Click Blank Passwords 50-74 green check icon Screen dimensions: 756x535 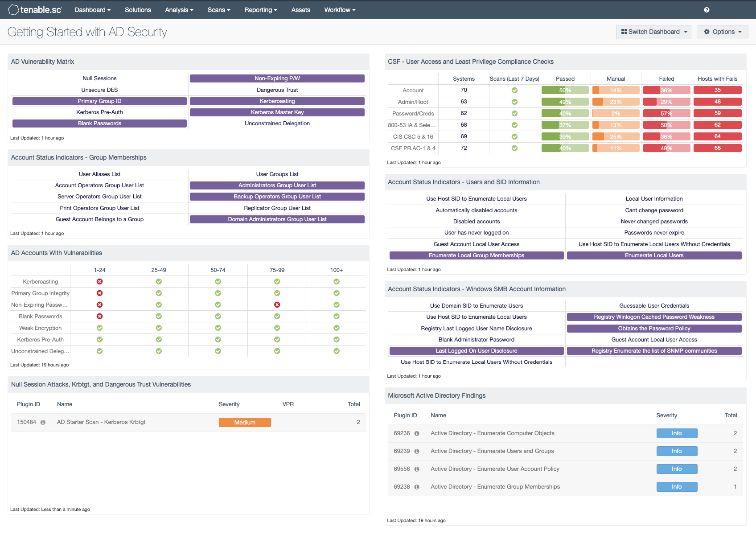coord(218,317)
